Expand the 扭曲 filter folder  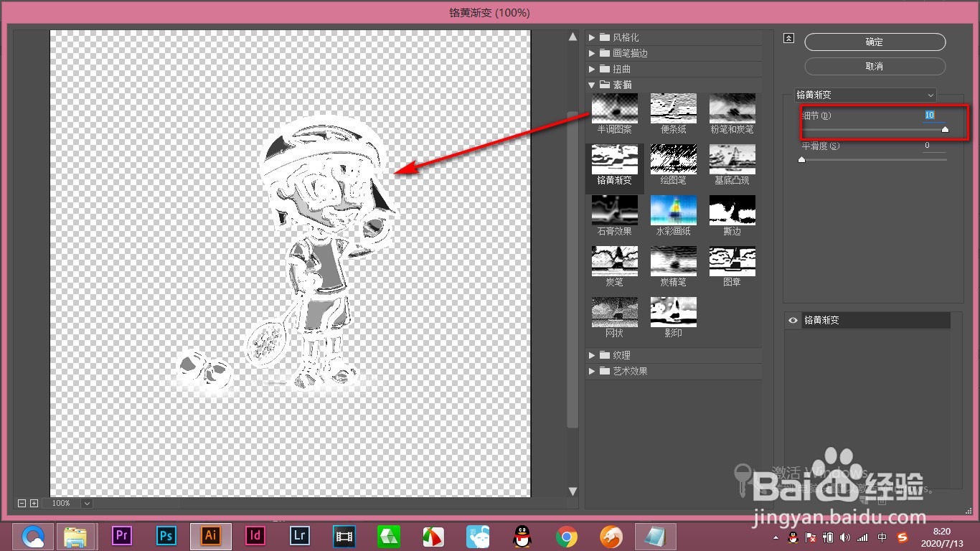[x=592, y=69]
